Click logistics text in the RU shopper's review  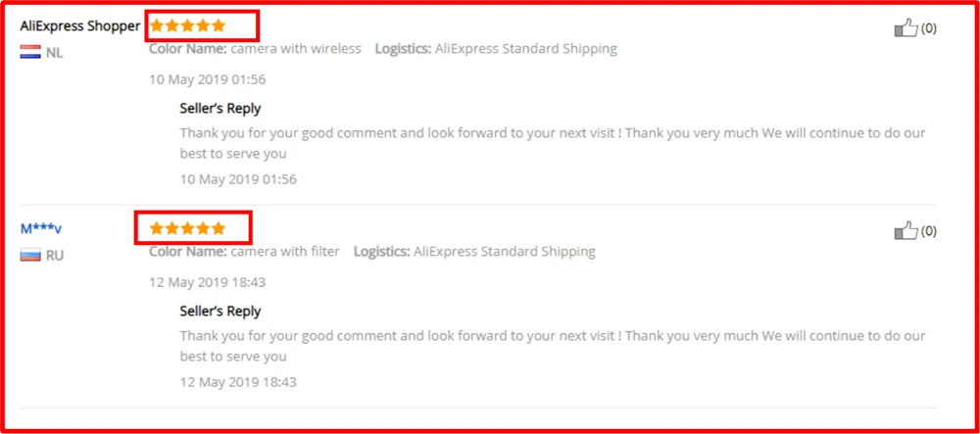tap(474, 252)
